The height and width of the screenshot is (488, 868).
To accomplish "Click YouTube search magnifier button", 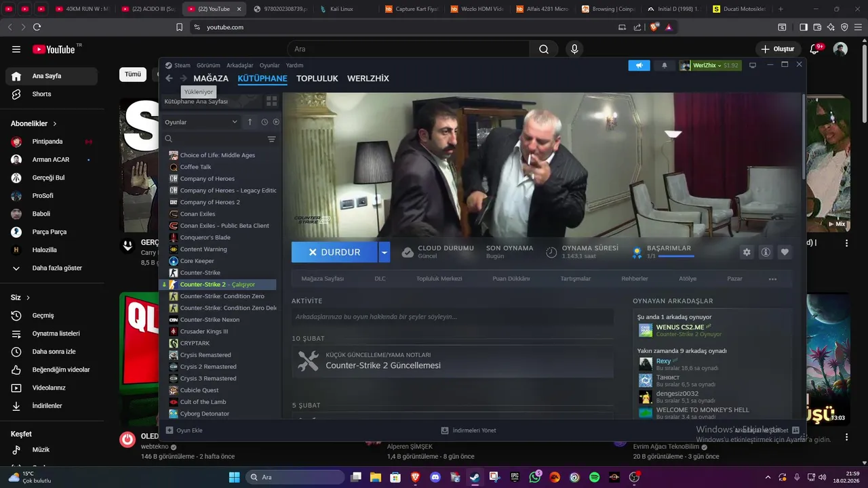I will 544,49.
